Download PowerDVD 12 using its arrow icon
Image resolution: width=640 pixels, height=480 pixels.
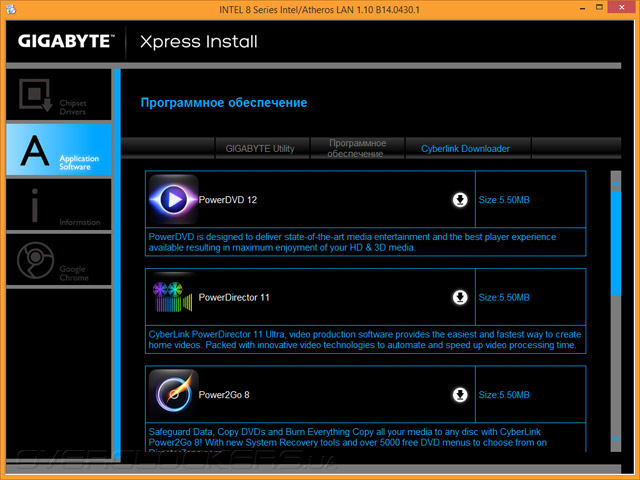point(460,200)
